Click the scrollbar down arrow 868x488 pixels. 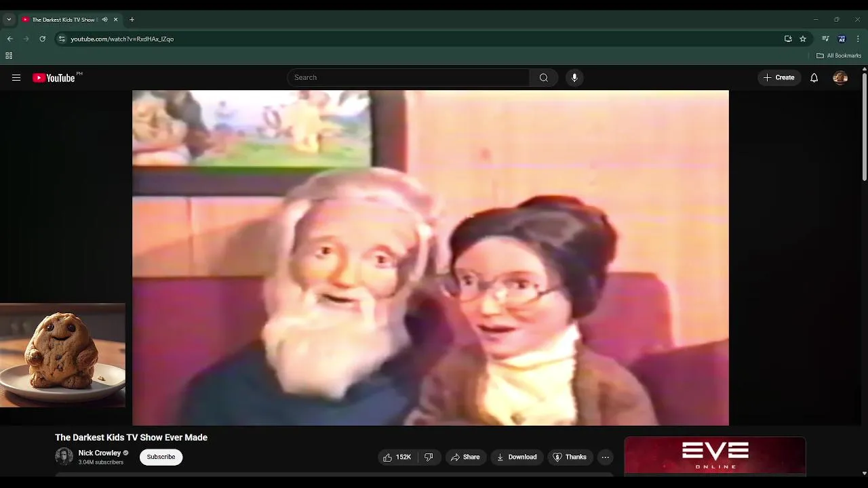[x=865, y=473]
